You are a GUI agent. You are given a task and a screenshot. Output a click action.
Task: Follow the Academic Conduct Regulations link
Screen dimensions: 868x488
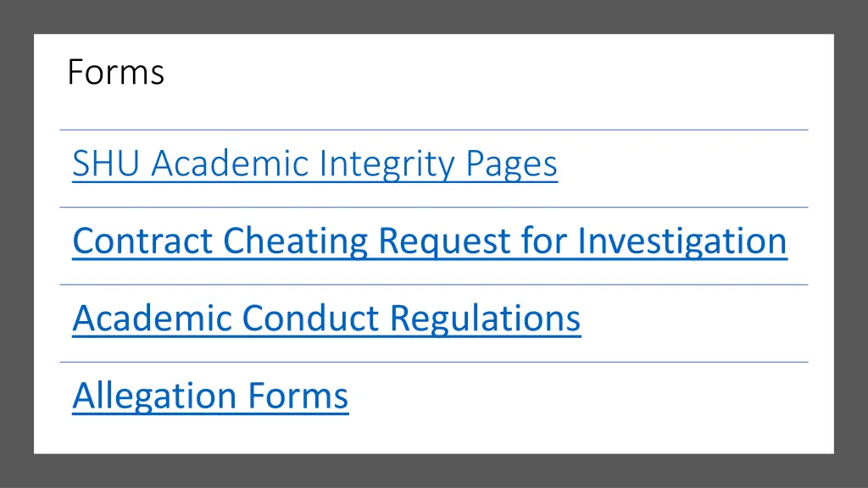coord(326,319)
